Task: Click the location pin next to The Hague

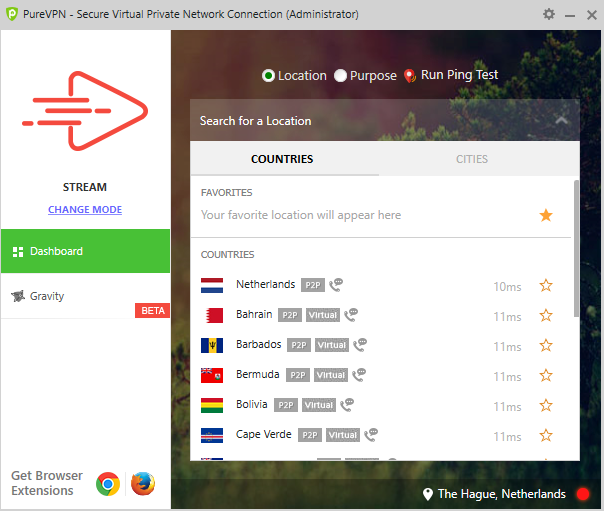Action: 428,494
